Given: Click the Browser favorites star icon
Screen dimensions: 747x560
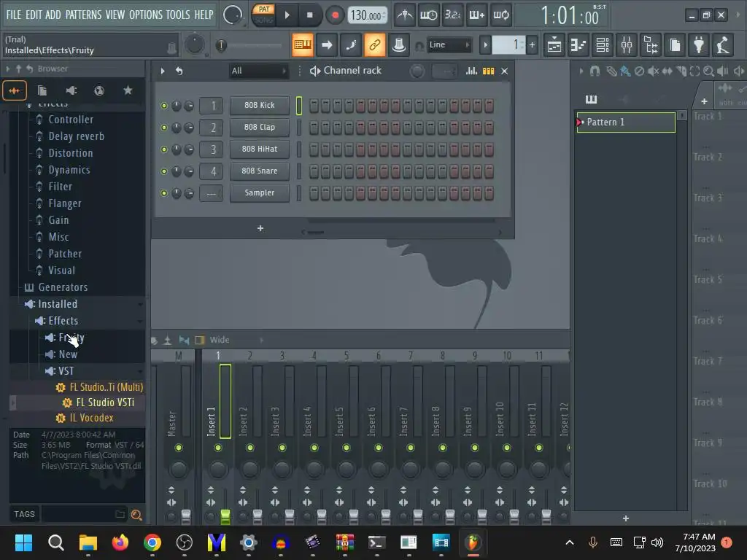Looking at the screenshot, I should pyautogui.click(x=128, y=90).
